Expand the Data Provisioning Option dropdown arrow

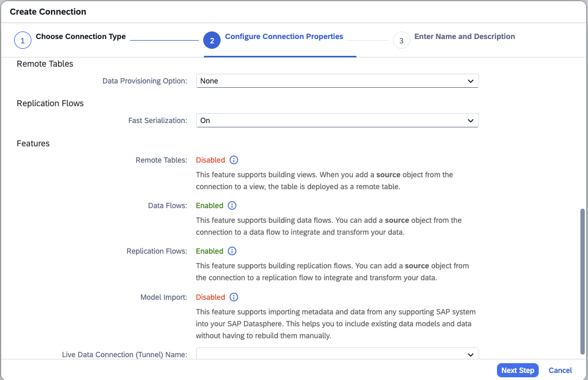point(470,81)
